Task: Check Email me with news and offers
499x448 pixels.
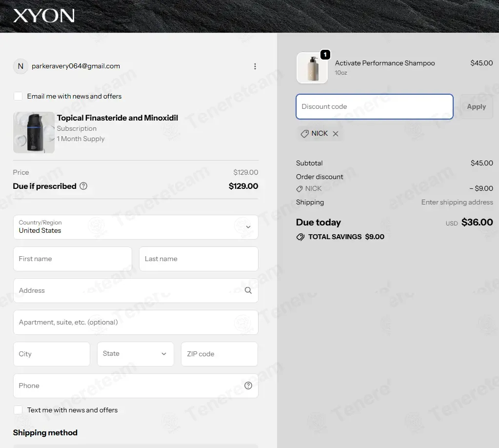Action: pos(18,96)
